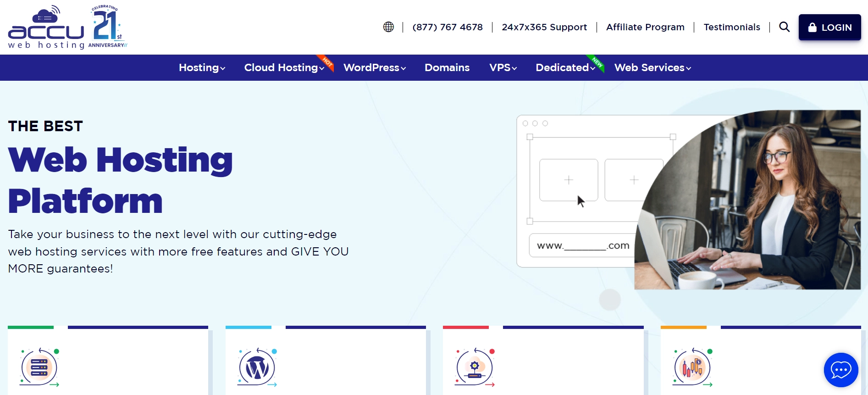This screenshot has width=868, height=395.
Task: Open the Domains menu item
Action: [x=447, y=67]
